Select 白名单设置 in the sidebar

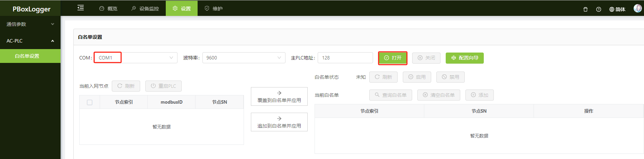[30, 56]
